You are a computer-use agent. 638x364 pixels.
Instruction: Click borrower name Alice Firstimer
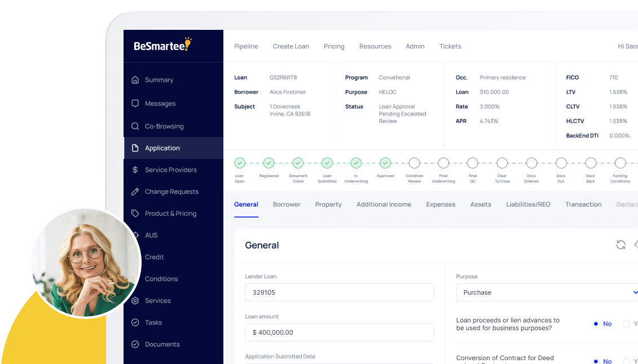(288, 92)
